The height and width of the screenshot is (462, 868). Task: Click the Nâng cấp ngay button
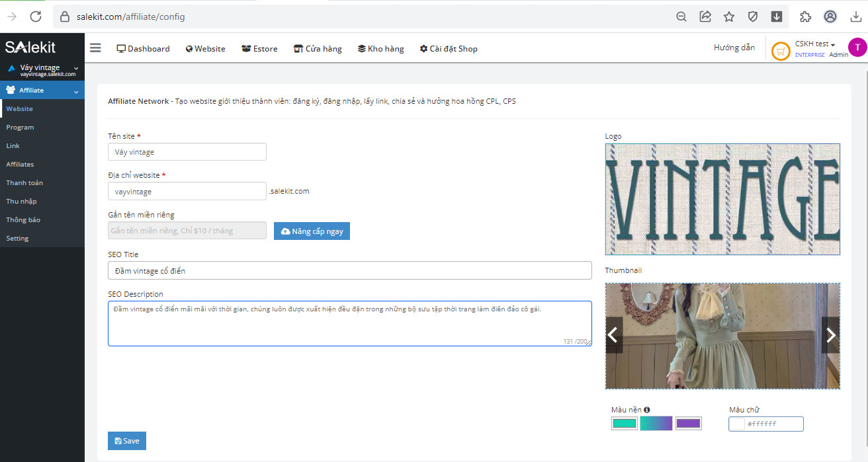tap(312, 231)
